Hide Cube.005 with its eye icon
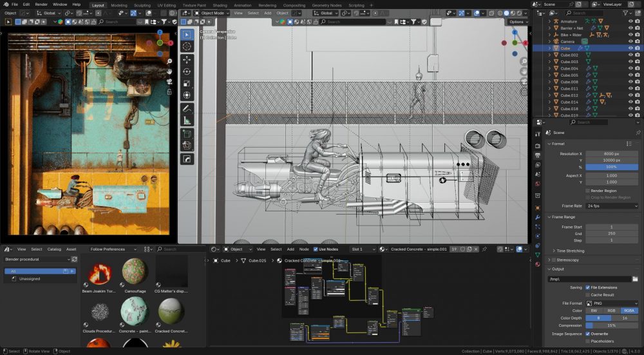Image resolution: width=644 pixels, height=355 pixels. pyautogui.click(x=630, y=75)
